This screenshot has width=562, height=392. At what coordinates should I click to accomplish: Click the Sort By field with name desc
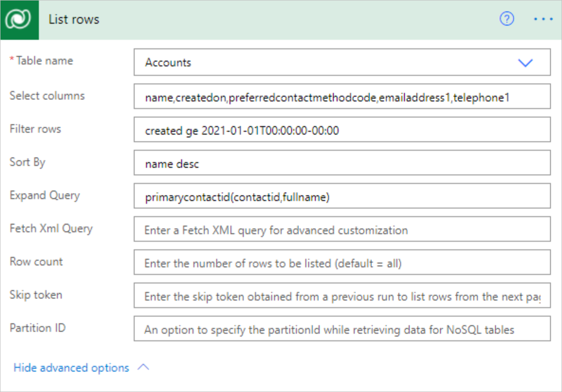[342, 163]
